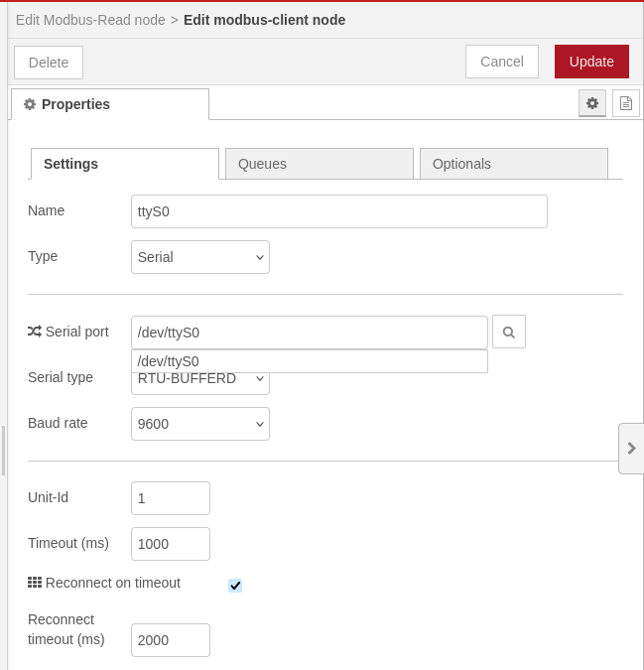Select the Settings tab

coord(125,164)
